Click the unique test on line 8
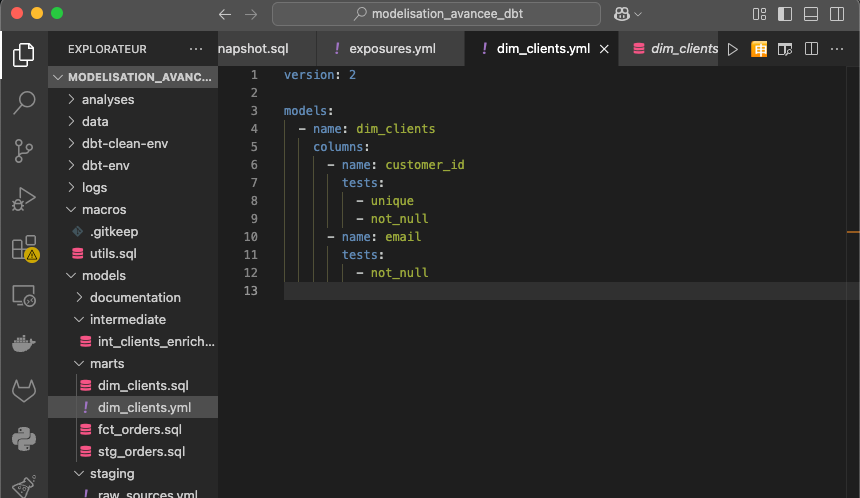Viewport: 860px width, 498px height. [392, 201]
